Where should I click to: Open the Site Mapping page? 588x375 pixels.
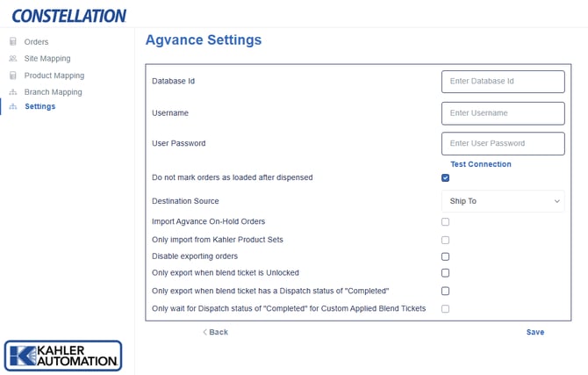click(47, 59)
